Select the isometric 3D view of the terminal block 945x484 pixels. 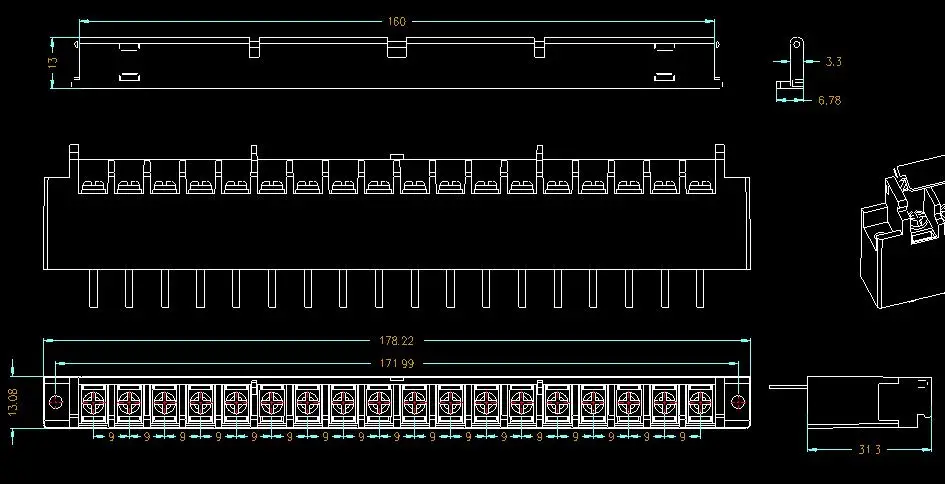coord(902,232)
